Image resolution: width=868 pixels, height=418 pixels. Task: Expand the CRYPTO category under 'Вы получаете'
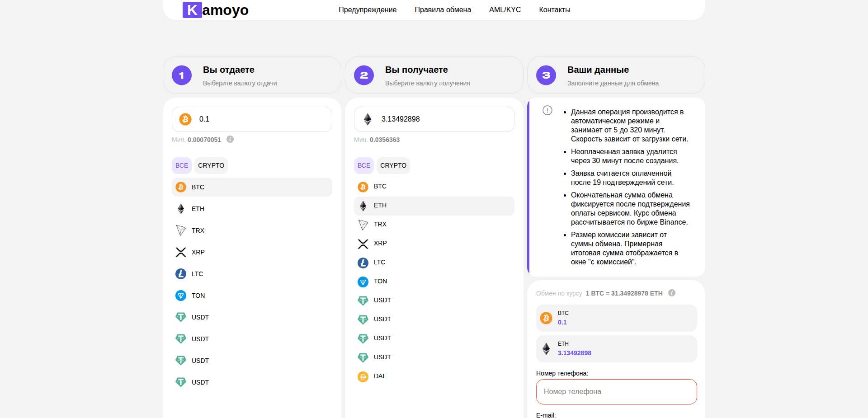point(393,165)
